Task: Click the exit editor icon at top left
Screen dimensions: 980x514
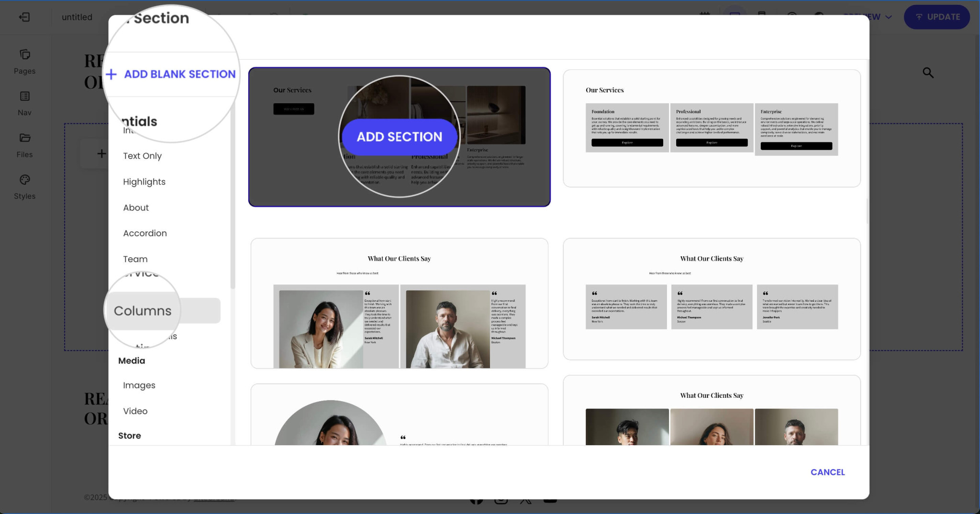Action: (24, 17)
